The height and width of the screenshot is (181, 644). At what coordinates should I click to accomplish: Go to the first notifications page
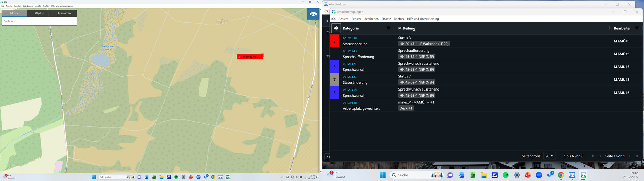tap(593, 156)
